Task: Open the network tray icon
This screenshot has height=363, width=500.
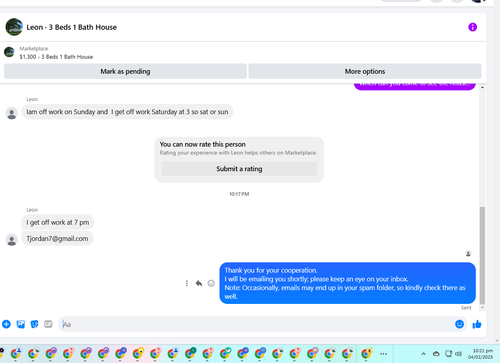Action: 449,354
